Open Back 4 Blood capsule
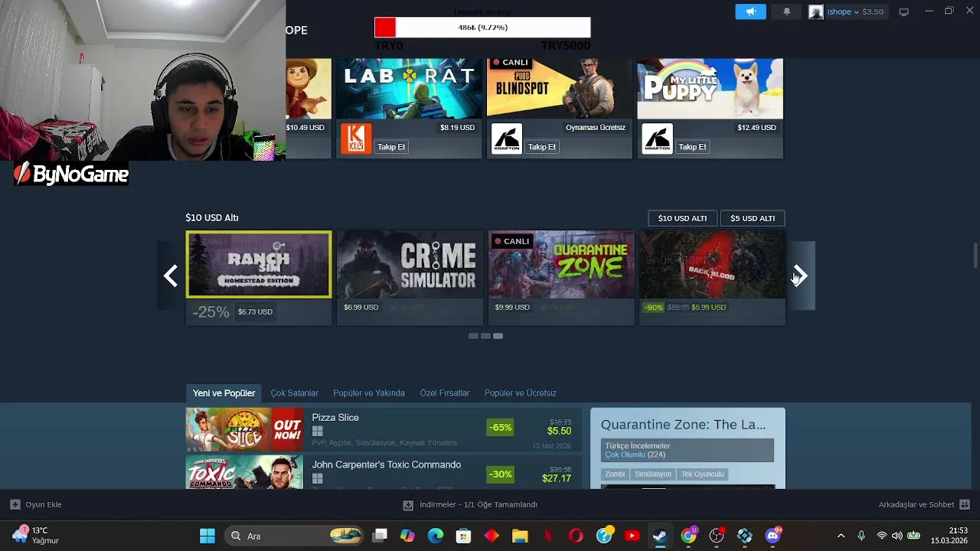This screenshot has height=551, width=980. click(x=712, y=265)
